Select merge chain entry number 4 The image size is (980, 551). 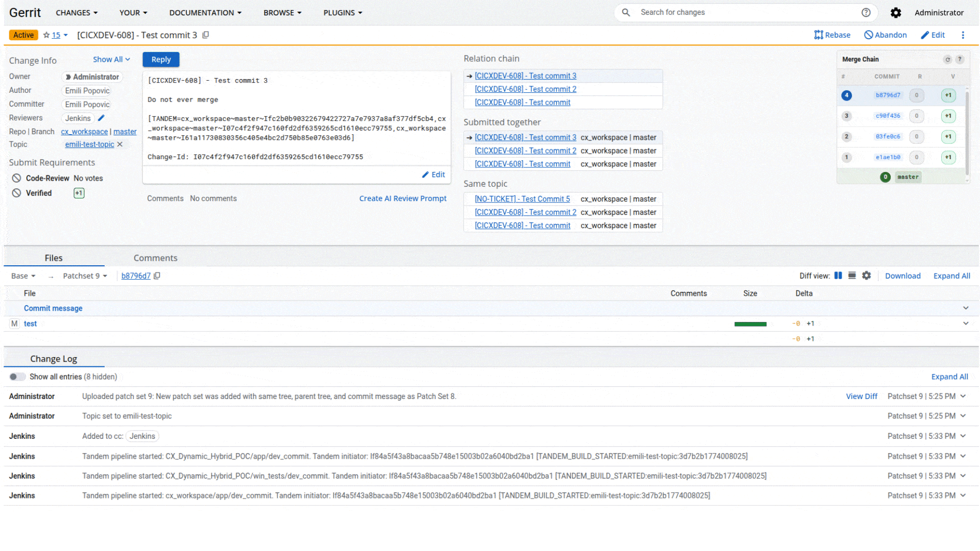click(847, 95)
